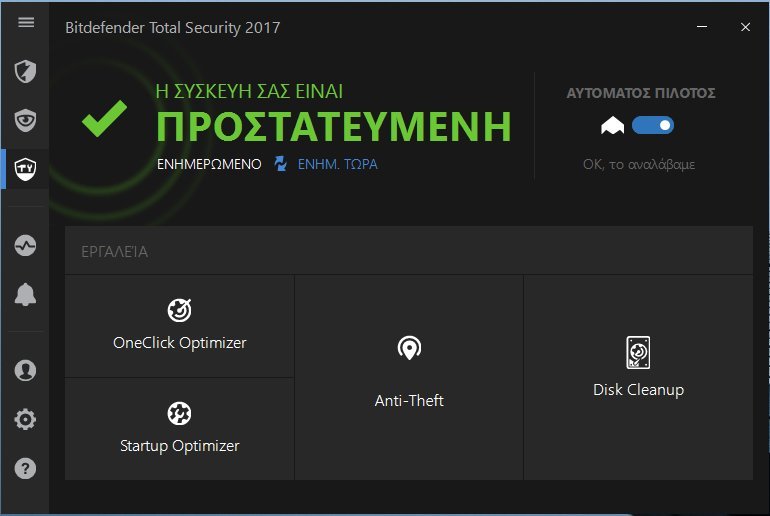Select the Tools shield sidebar icon

point(25,169)
